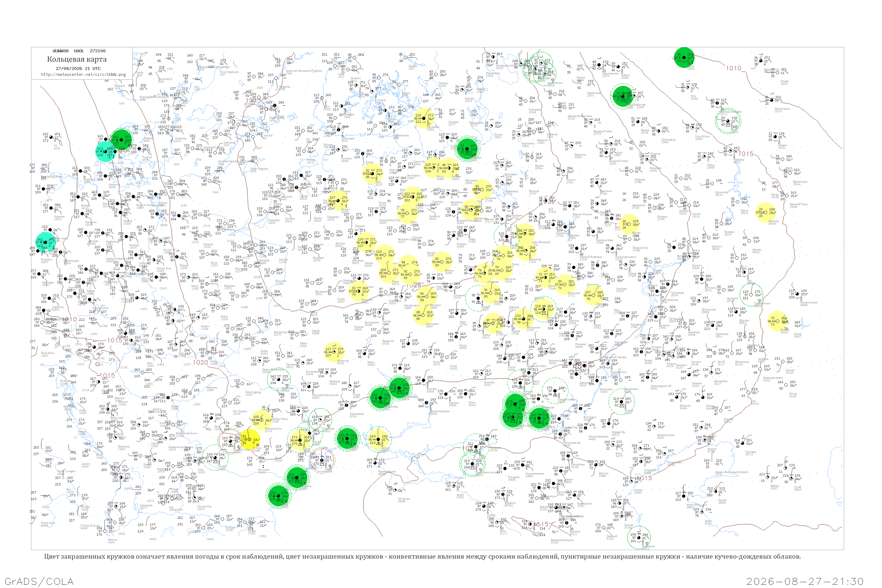
Task: Click the legend caption starting "Цвет закрашенных кружков"
Action: [x=422, y=557]
